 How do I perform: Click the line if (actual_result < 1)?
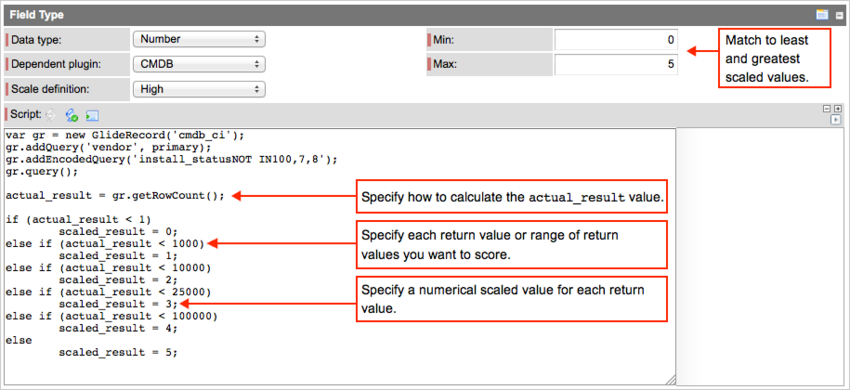click(x=79, y=220)
